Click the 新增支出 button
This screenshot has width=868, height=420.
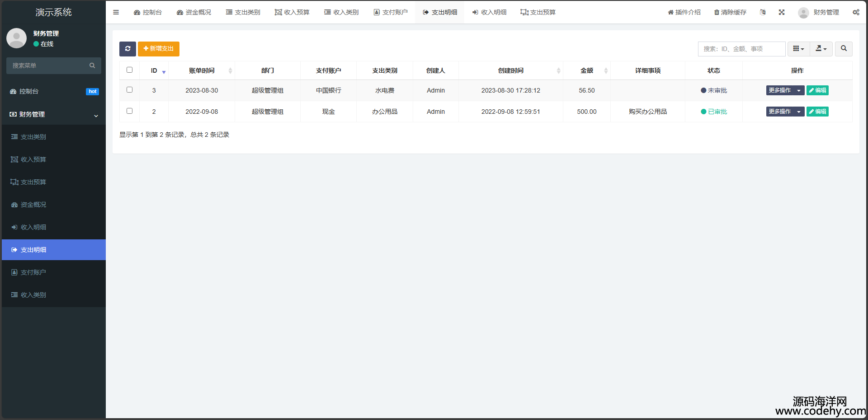point(159,49)
